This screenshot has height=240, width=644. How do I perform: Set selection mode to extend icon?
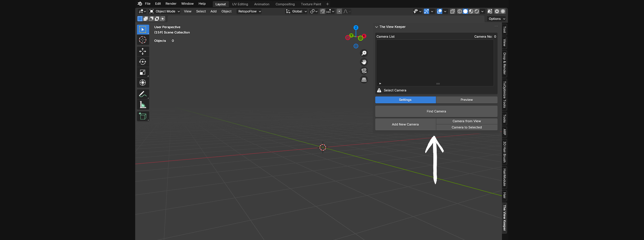click(x=146, y=19)
